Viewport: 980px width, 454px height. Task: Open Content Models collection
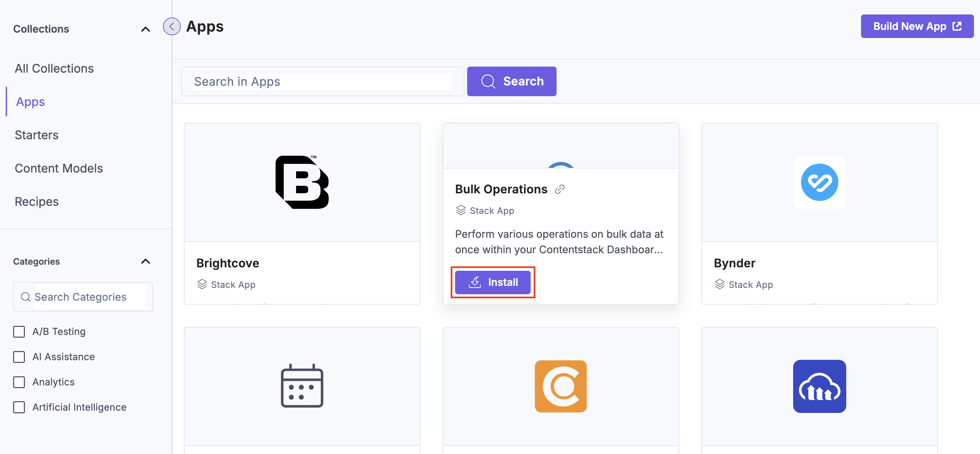pyautogui.click(x=59, y=168)
